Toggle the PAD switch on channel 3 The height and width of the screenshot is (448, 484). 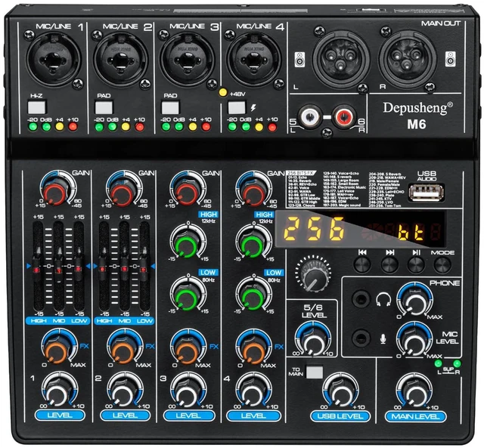pos(170,107)
